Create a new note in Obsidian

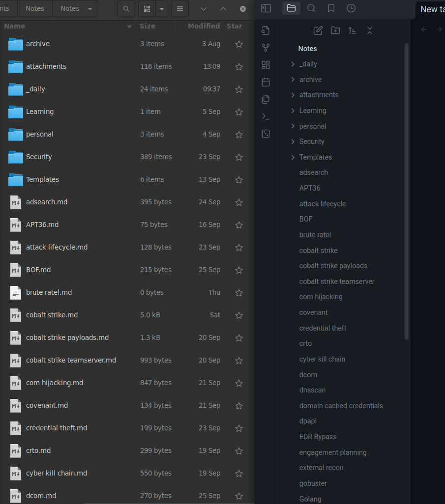tap(318, 30)
